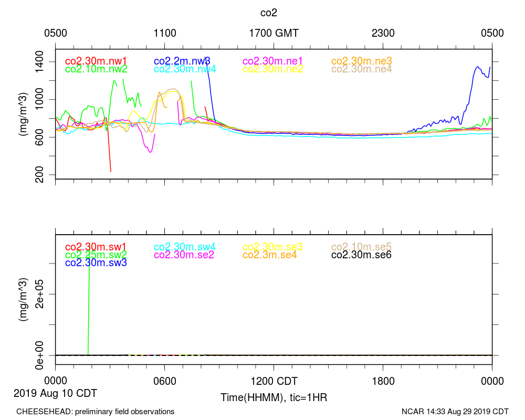
Task: Select legend label co2.25m.sw2
Action: [96, 255]
